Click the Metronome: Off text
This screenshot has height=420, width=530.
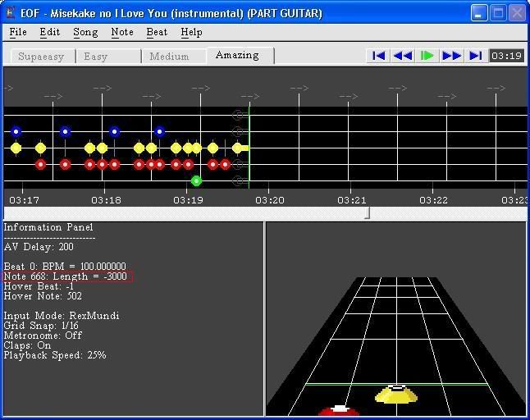[43, 336]
